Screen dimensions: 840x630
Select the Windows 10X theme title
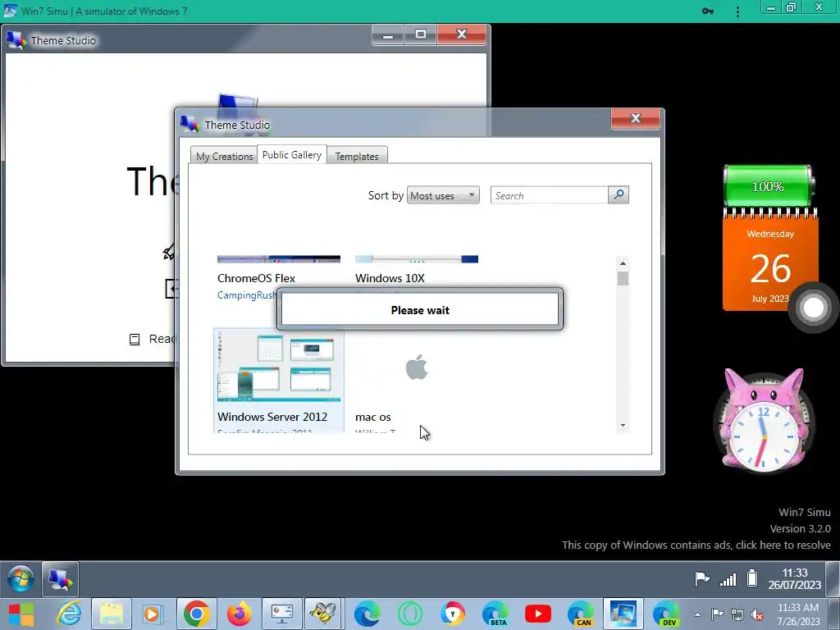(x=390, y=278)
